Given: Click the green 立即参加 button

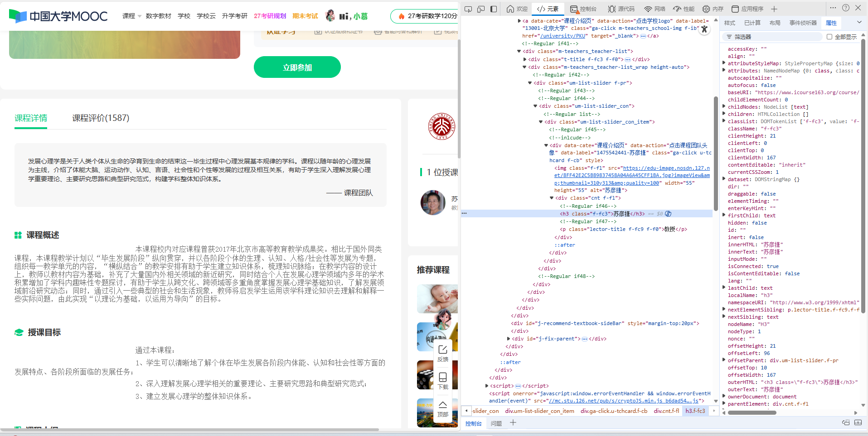Looking at the screenshot, I should tap(297, 67).
